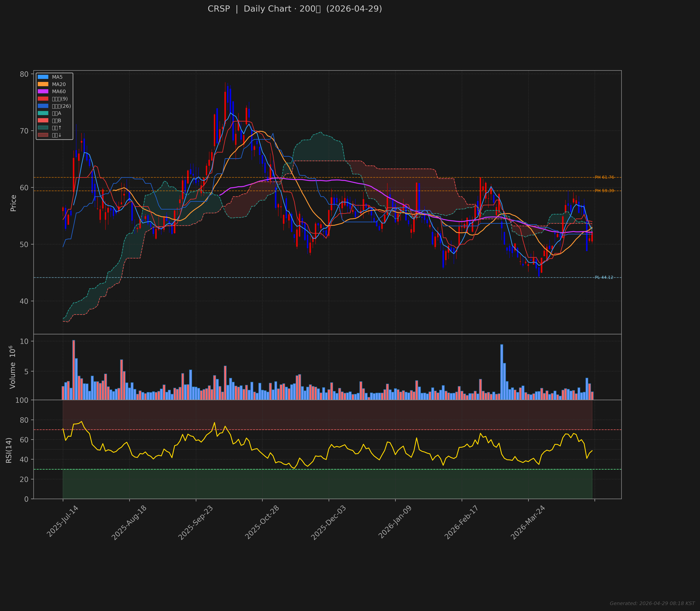
Task: Click the PH 59.39 price level label
Action: pyautogui.click(x=604, y=191)
